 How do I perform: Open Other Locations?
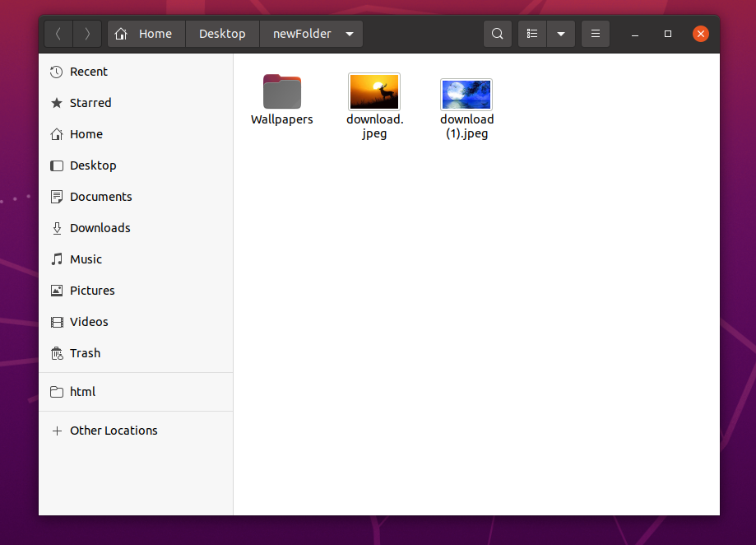click(x=113, y=430)
